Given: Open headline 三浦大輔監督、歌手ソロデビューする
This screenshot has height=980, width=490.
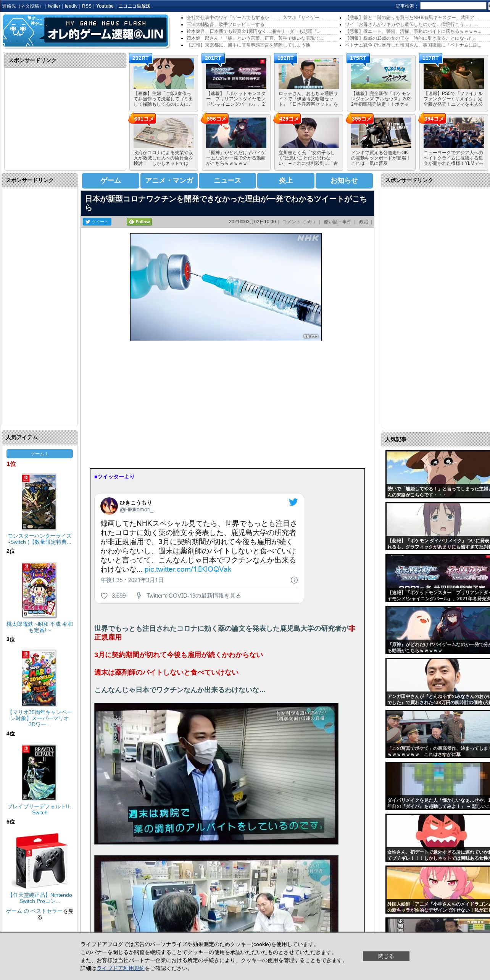Looking at the screenshot, I should coord(225,24).
